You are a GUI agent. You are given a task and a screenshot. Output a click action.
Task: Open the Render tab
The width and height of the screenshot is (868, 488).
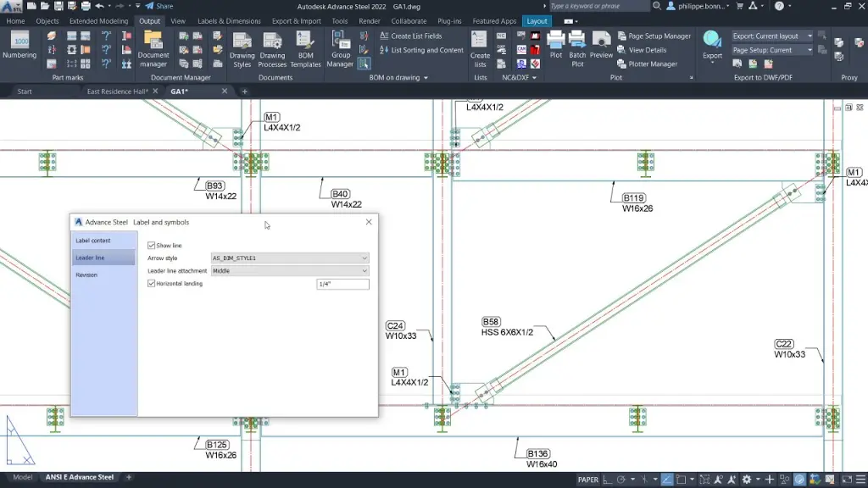click(x=370, y=21)
